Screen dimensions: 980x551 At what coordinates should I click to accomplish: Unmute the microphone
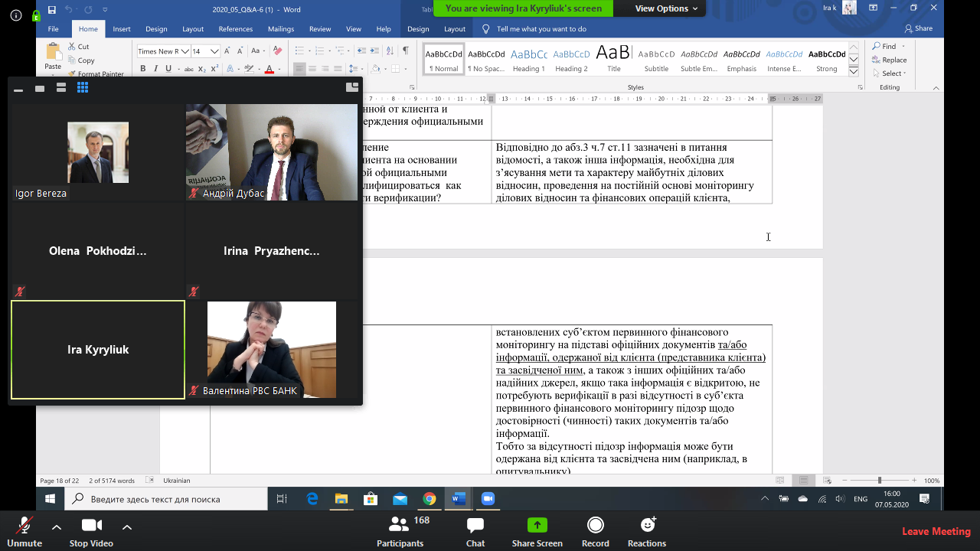click(24, 530)
